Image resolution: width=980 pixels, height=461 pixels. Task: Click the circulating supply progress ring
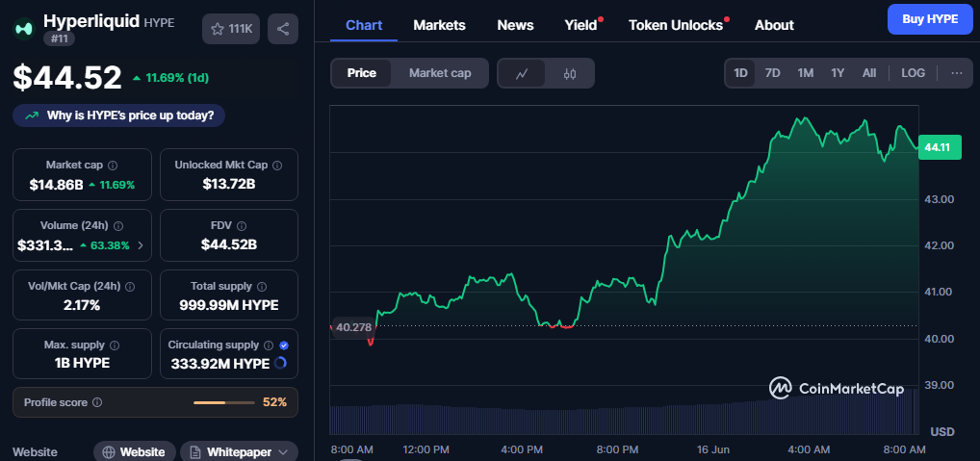(x=281, y=363)
